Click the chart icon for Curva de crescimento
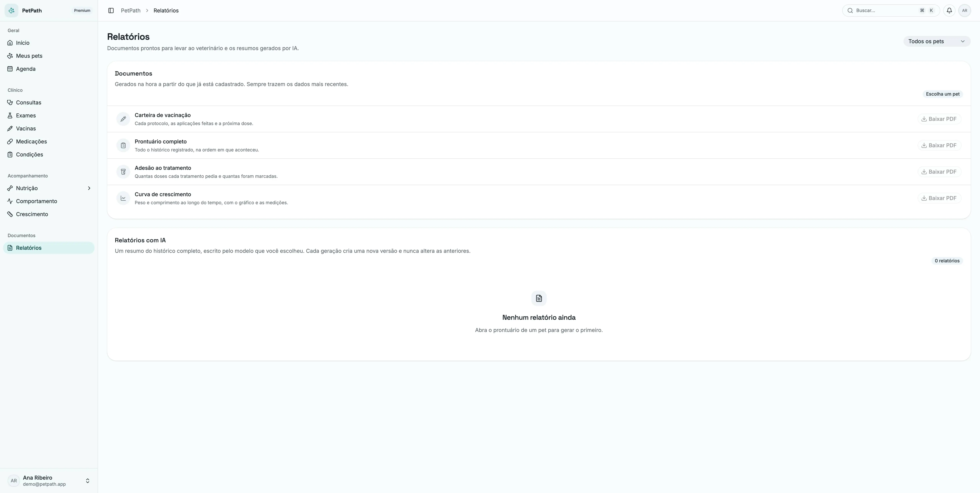Viewport: 980px width, 493px height. (123, 198)
